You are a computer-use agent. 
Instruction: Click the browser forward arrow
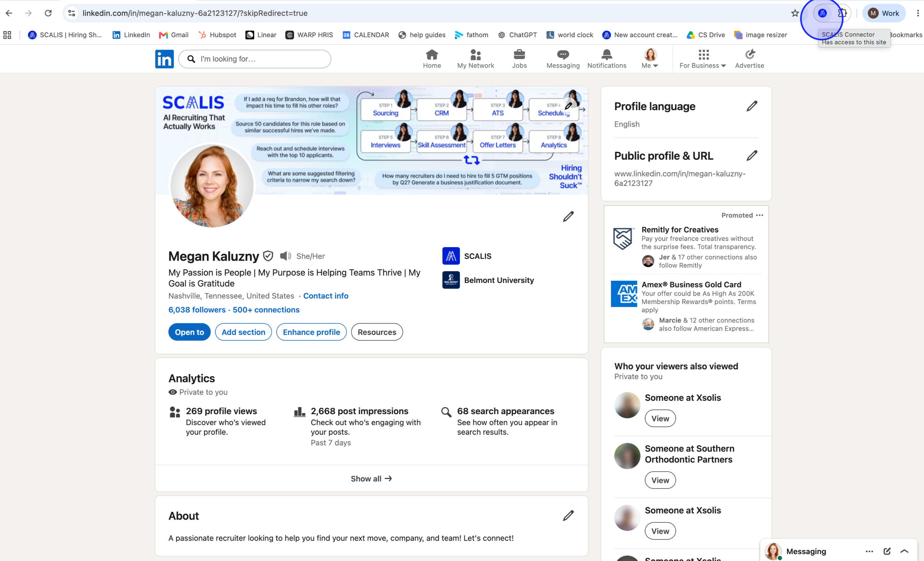click(x=28, y=13)
